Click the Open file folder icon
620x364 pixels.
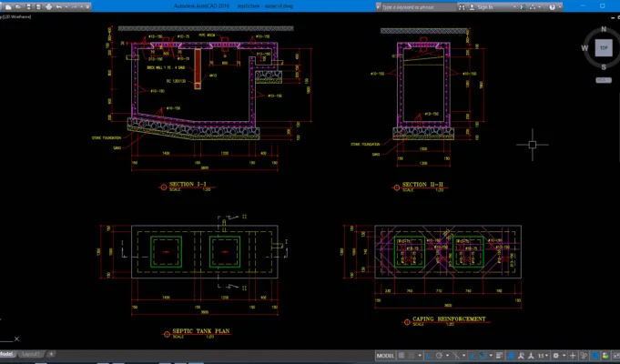(18, 6)
